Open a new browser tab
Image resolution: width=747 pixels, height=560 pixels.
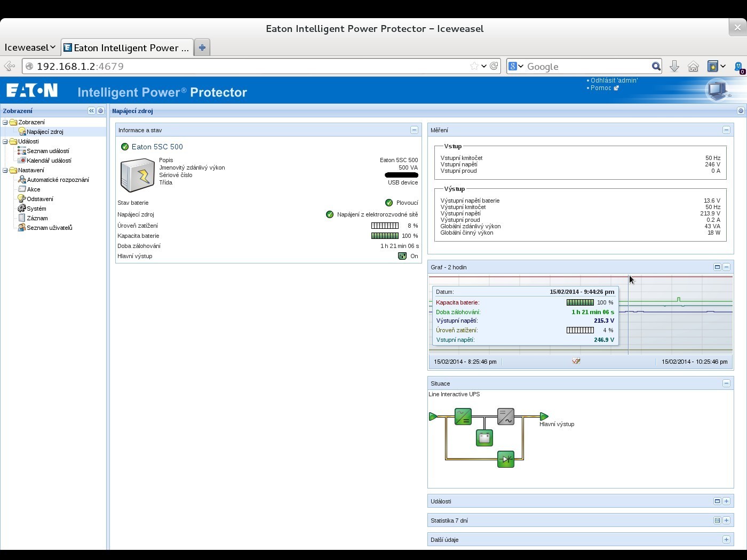tap(202, 47)
